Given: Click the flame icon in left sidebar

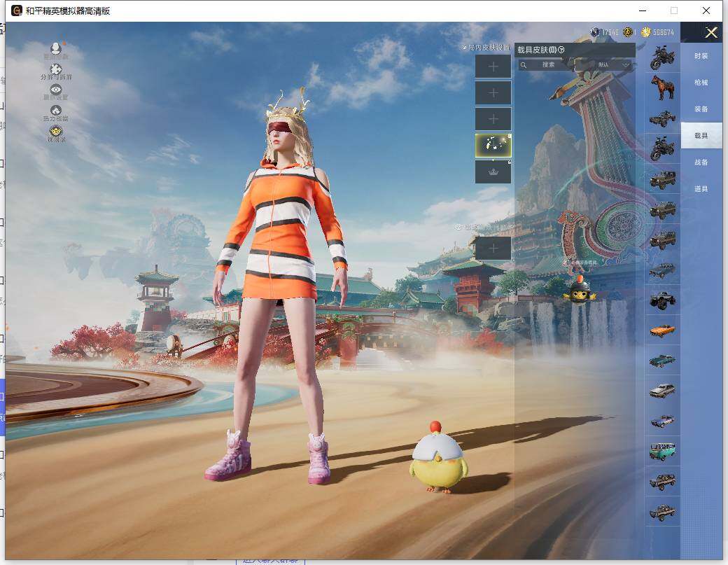Looking at the screenshot, I should (56, 113).
